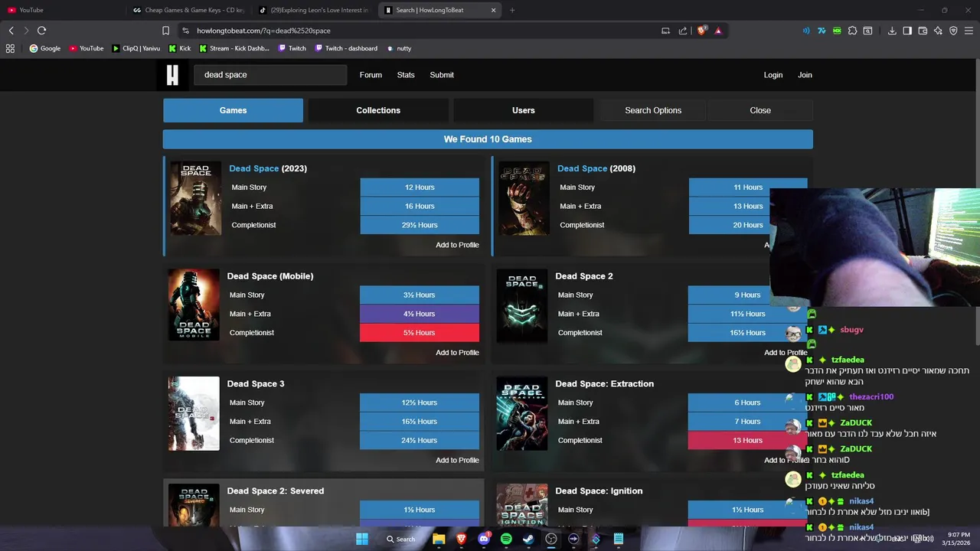The width and height of the screenshot is (980, 551).
Task: Click the taskbar Search box
Action: (401, 539)
